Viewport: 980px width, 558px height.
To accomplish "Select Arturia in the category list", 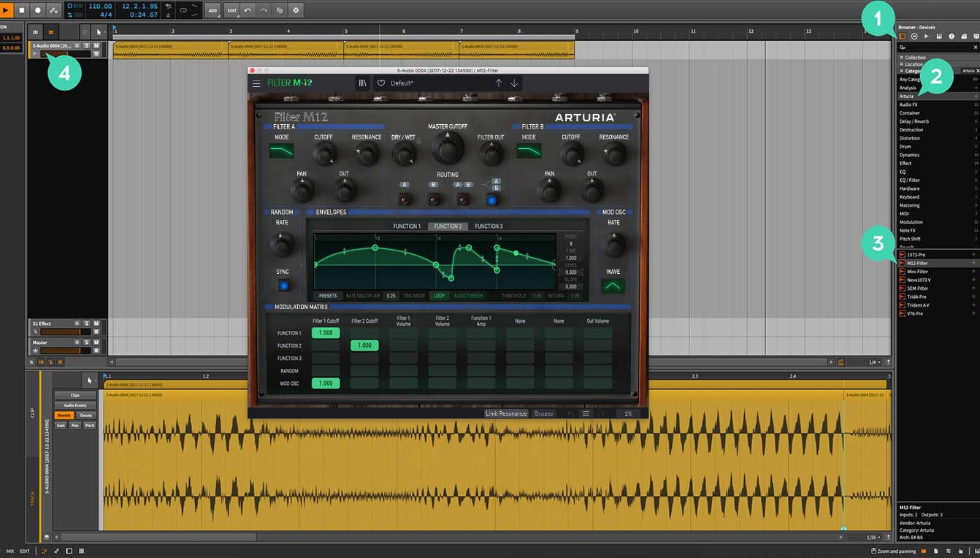I will 938,96.
